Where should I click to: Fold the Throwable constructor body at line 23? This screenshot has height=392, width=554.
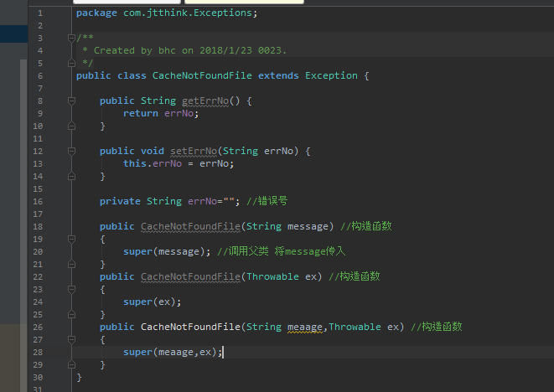[x=71, y=290]
